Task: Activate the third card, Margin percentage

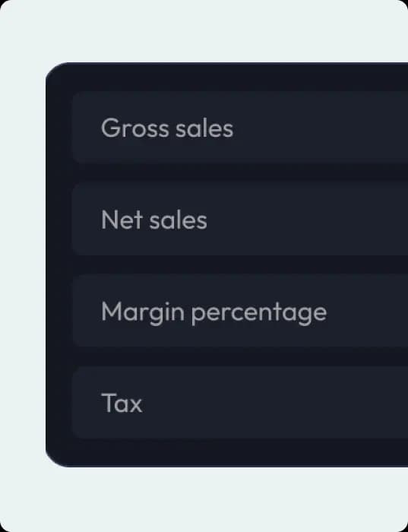Action: coord(240,311)
